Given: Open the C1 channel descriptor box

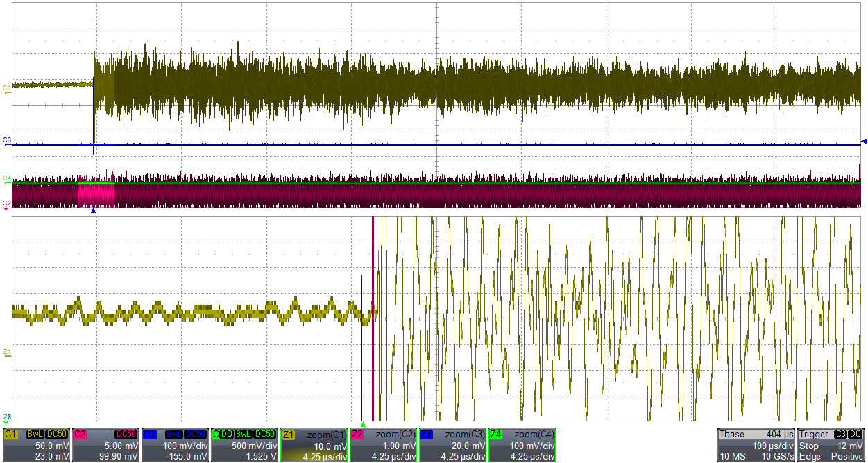Looking at the screenshot, I should (36, 445).
